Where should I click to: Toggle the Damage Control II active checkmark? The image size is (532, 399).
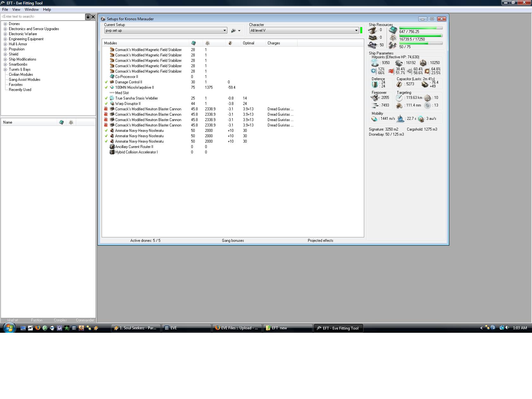tap(106, 82)
